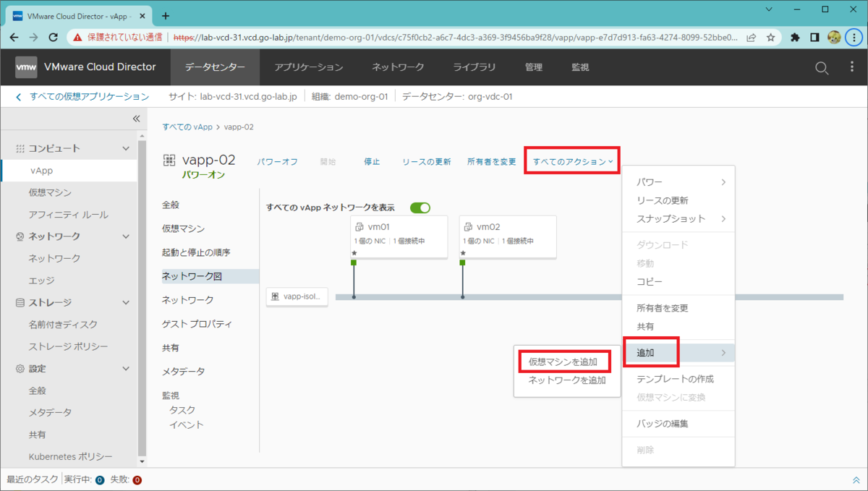The image size is (868, 491).
Task: Open the search magnifier in header
Action: point(822,67)
